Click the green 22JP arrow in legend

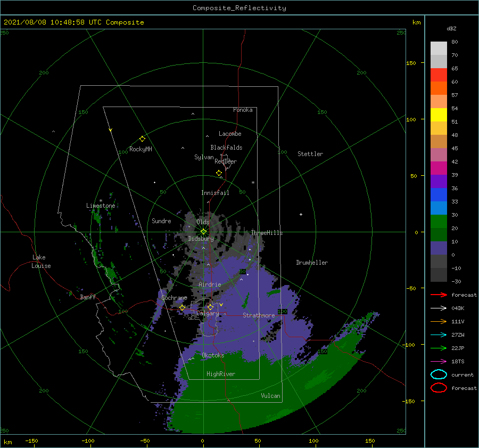pyautogui.click(x=439, y=348)
